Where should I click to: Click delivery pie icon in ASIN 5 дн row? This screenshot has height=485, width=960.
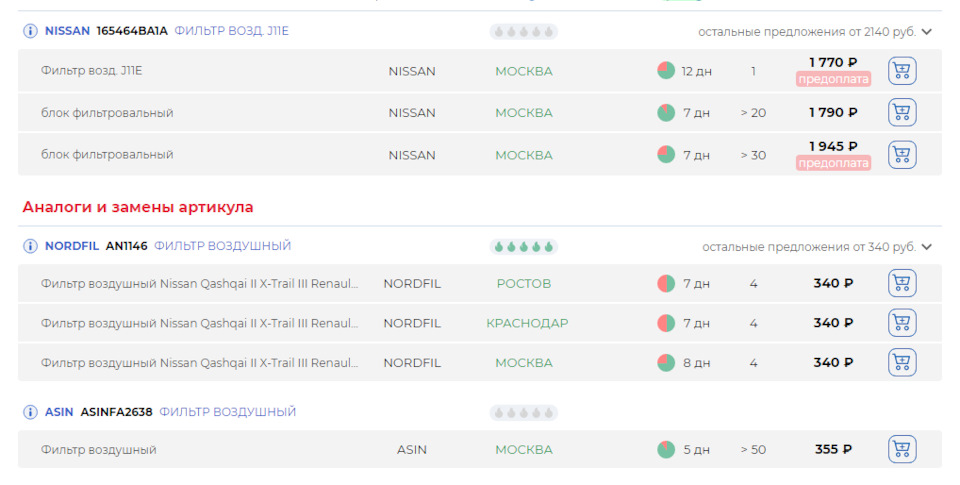[x=666, y=449]
